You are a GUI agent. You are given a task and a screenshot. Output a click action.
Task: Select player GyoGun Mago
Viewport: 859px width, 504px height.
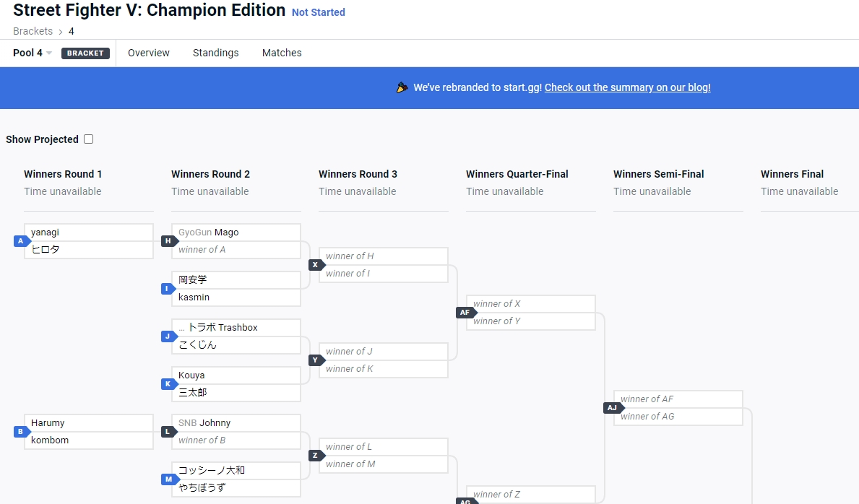(x=236, y=233)
